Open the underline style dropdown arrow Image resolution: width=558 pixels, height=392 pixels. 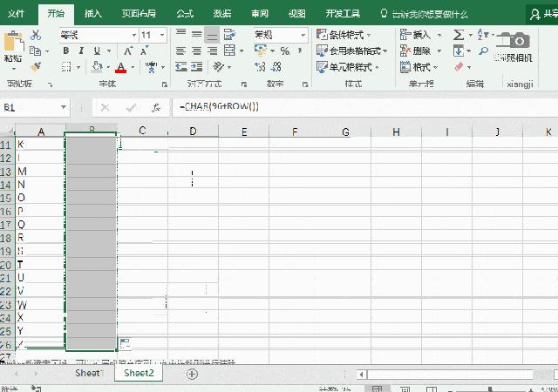point(109,51)
